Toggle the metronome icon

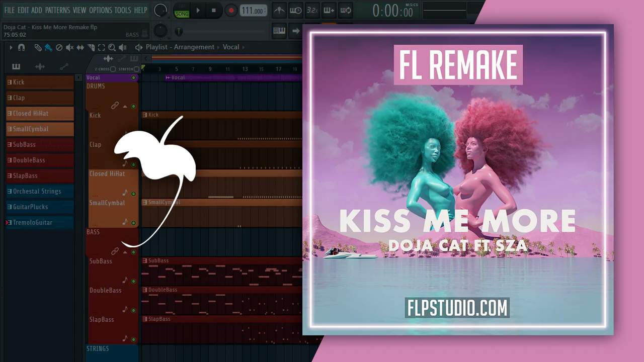(279, 10)
